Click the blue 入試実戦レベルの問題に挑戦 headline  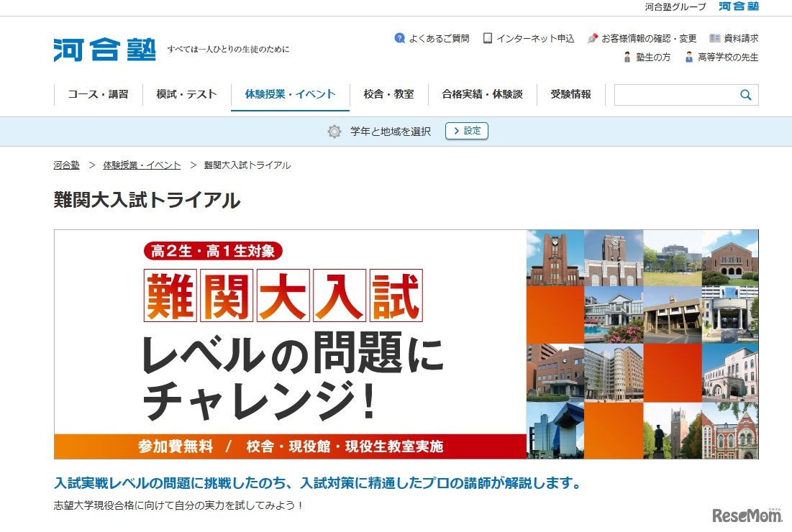click(317, 483)
